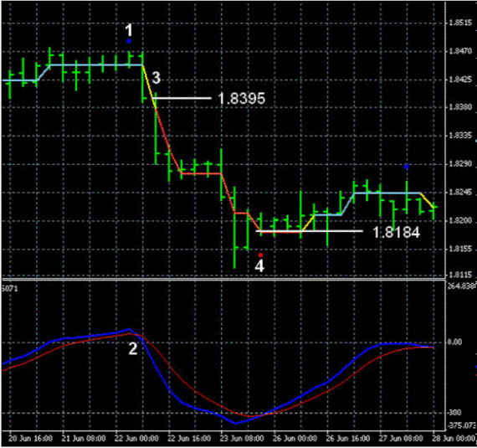Select the 1.8155 price level label
Image resolution: width=477 pixels, height=448 pixels.
460,249
